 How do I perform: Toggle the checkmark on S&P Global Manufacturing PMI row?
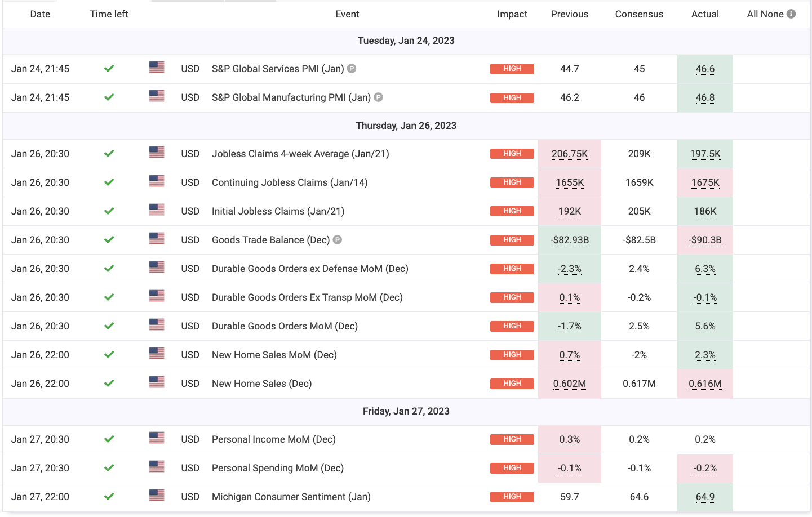(109, 96)
